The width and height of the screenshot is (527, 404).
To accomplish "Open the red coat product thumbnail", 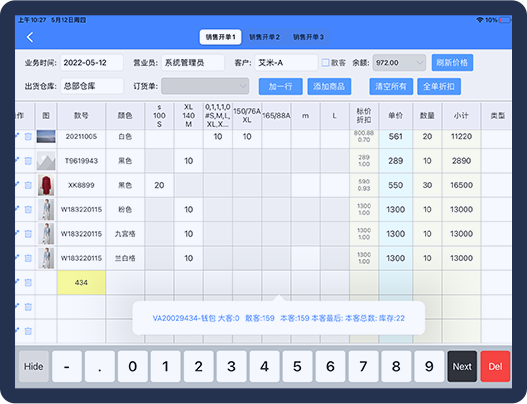I will tap(46, 185).
